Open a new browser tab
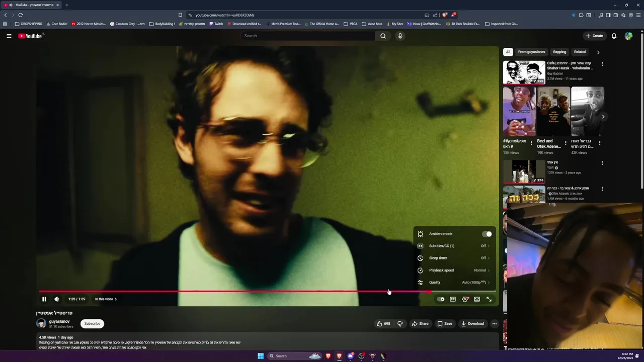Viewport: 644px width, 362px height. click(x=66, y=5)
